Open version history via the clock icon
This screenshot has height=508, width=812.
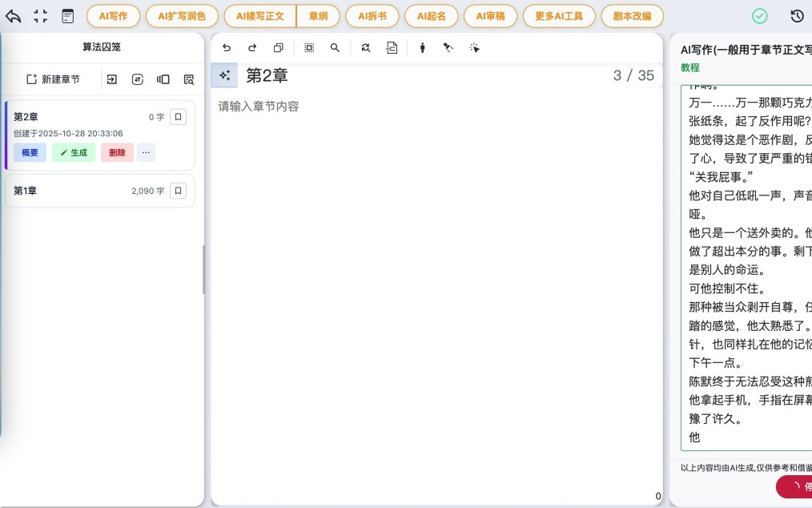[x=797, y=15]
